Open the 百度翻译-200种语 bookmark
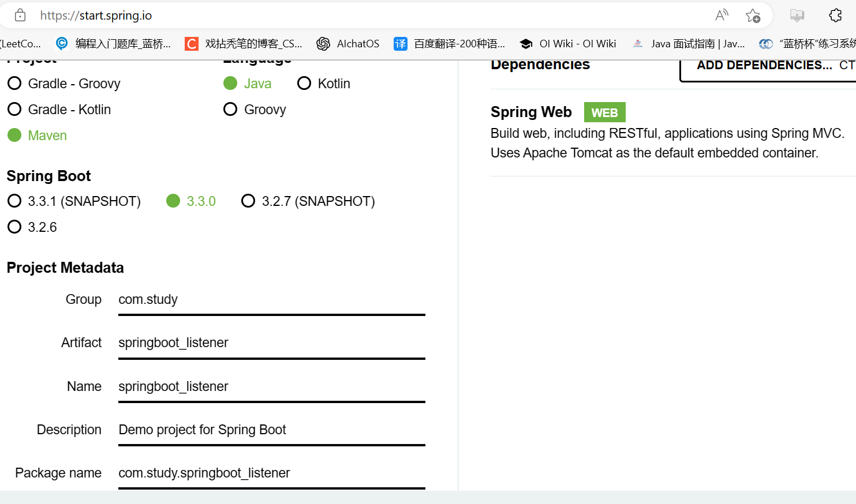This screenshot has width=856, height=504. [449, 44]
